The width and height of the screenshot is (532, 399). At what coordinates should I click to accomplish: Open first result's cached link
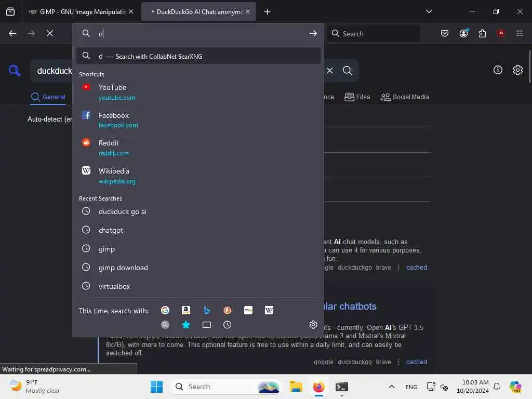pyautogui.click(x=416, y=268)
